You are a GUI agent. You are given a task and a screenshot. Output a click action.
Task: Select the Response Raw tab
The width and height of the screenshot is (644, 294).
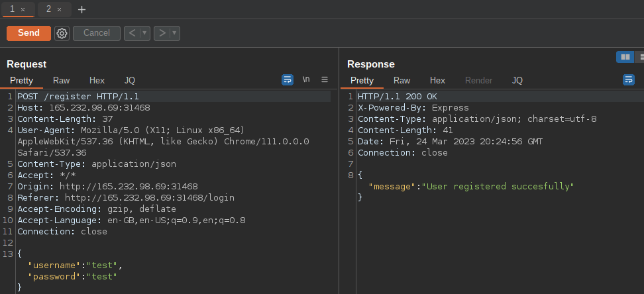click(x=402, y=81)
